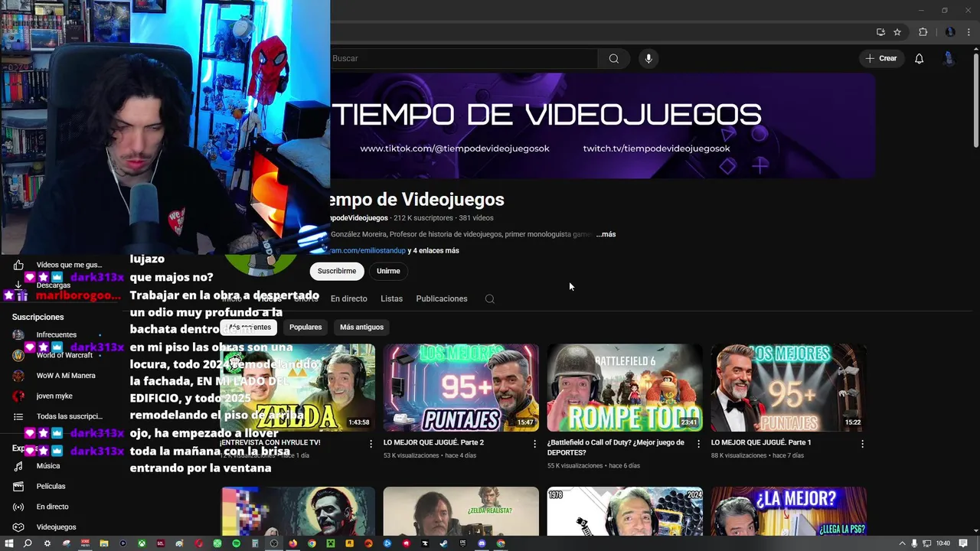
Task: Switch to the Publicaciones tab
Action: [x=442, y=298]
